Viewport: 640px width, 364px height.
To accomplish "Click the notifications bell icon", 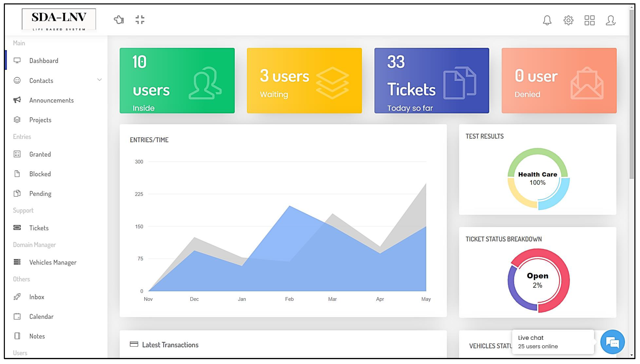I will (x=547, y=20).
